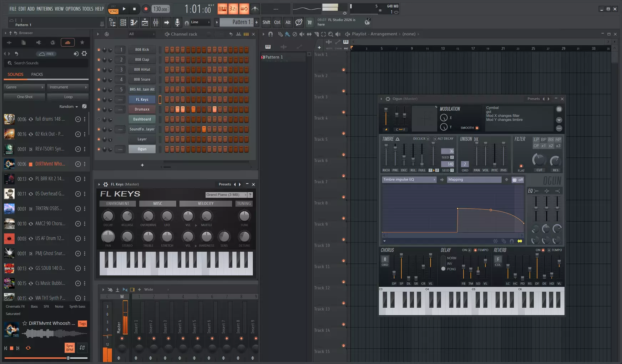622x364 pixels.
Task: Click the Search Sounds field
Action: 46,63
